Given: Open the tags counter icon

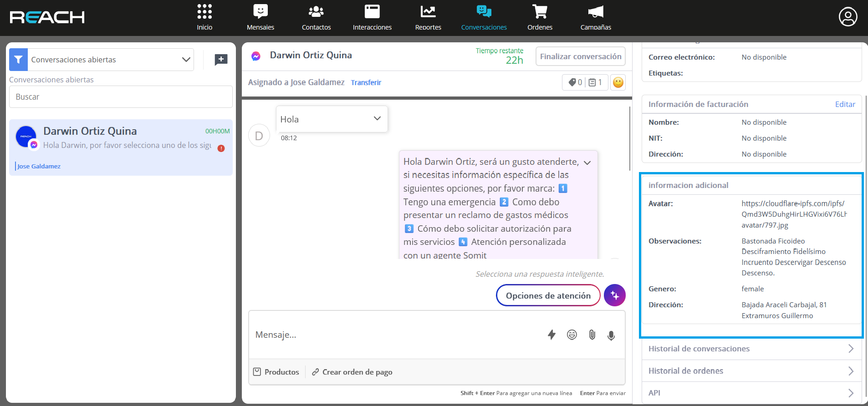Looking at the screenshot, I should click(x=575, y=82).
